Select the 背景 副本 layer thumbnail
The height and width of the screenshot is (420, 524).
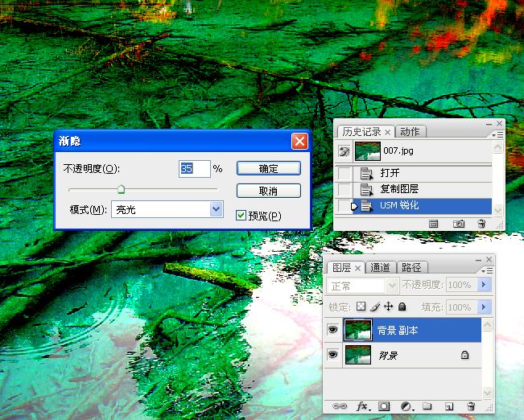click(358, 330)
